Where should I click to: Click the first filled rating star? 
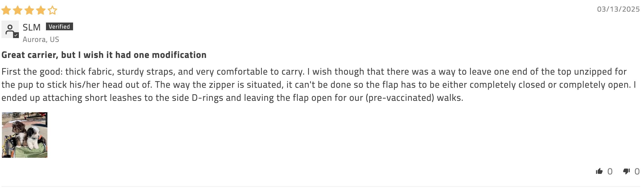pyautogui.click(x=6, y=10)
